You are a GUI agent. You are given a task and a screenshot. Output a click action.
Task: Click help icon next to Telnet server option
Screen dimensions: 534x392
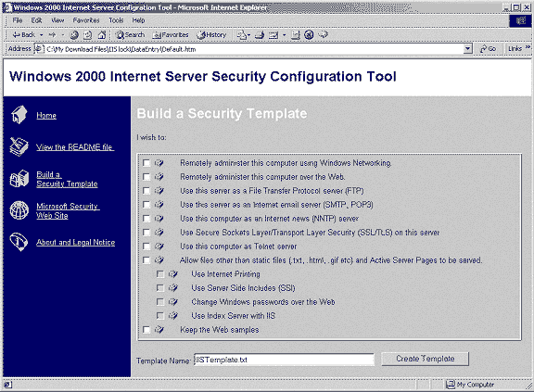[x=159, y=246]
